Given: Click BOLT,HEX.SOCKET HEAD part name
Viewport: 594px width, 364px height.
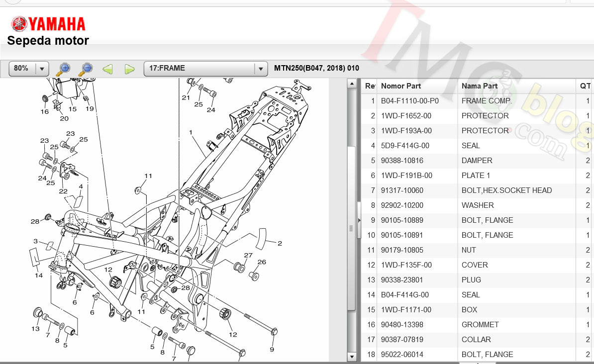Looking at the screenshot, I should (506, 190).
